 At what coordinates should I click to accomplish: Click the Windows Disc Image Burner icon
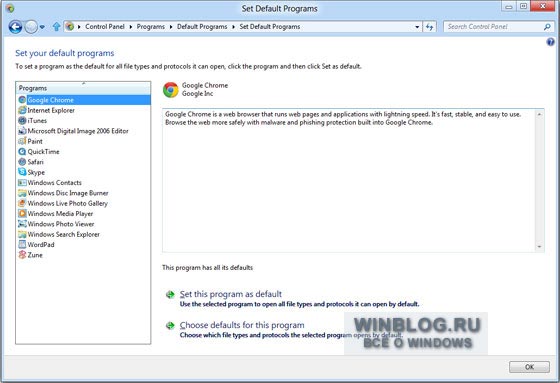tap(22, 193)
